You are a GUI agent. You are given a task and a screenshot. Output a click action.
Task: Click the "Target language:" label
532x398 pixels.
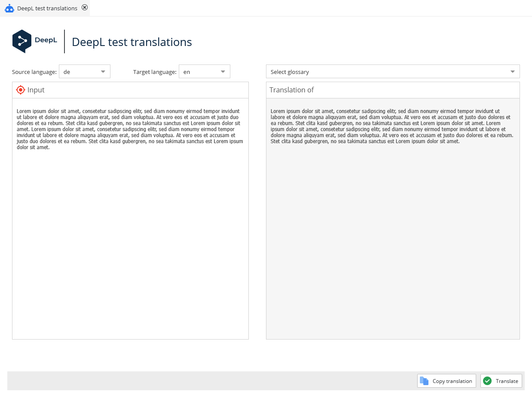[155, 72]
